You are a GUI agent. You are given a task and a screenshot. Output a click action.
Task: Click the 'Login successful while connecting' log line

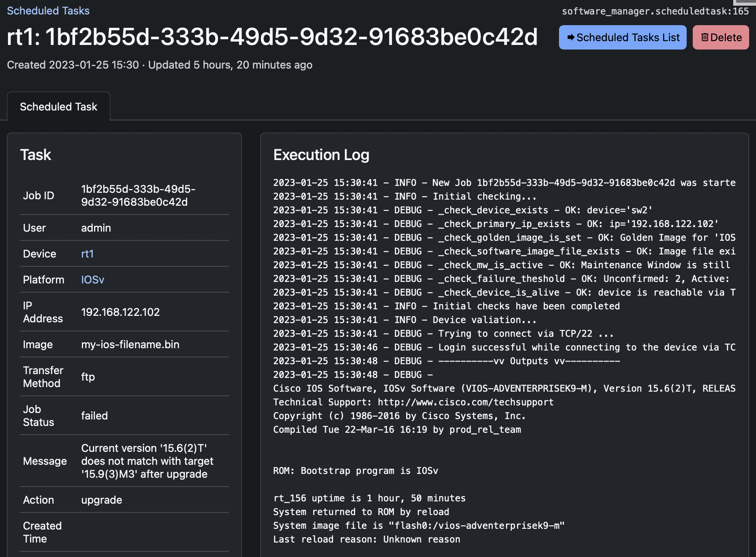[504, 347]
